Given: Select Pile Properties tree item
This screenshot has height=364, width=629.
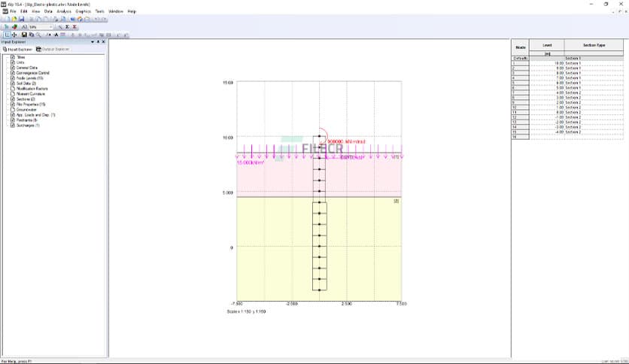Looking at the screenshot, I should pyautogui.click(x=31, y=105).
